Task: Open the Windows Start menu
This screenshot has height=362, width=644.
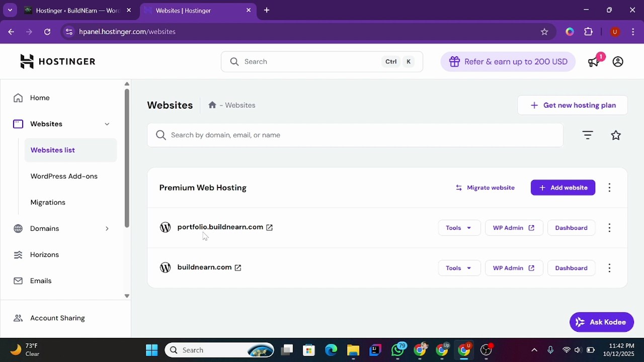Action: pyautogui.click(x=151, y=350)
